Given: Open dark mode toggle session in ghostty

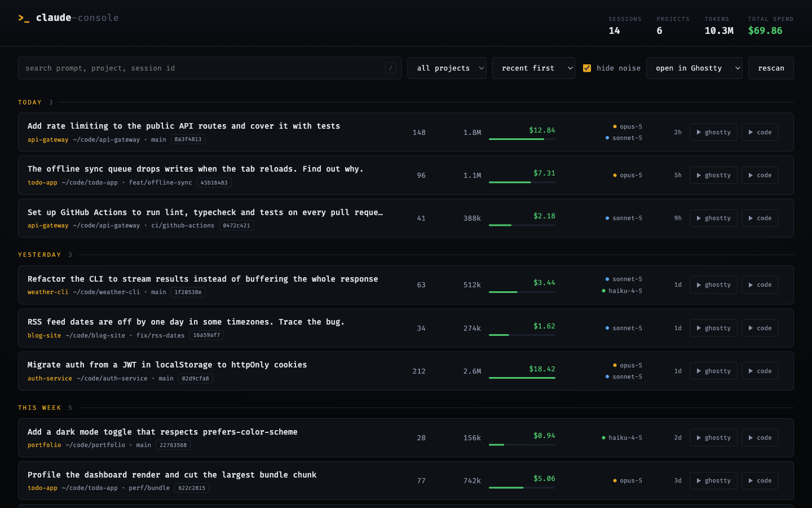Looking at the screenshot, I should 713,437.
